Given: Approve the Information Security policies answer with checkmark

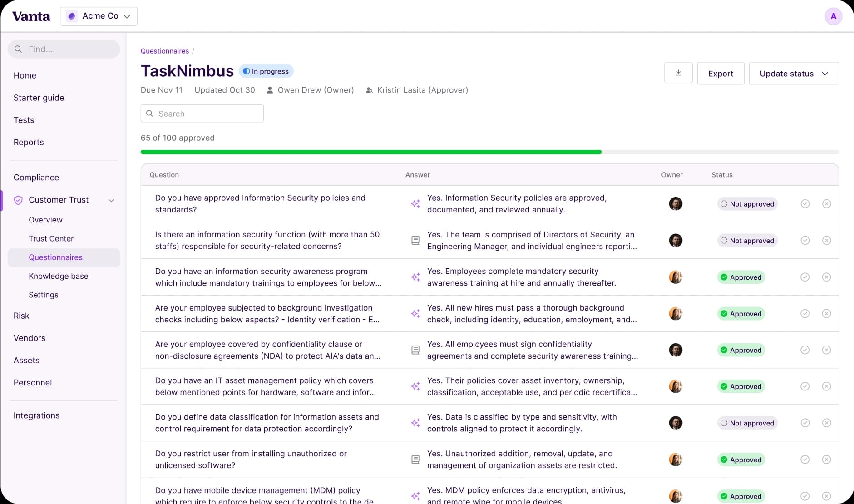Looking at the screenshot, I should click(x=805, y=204).
